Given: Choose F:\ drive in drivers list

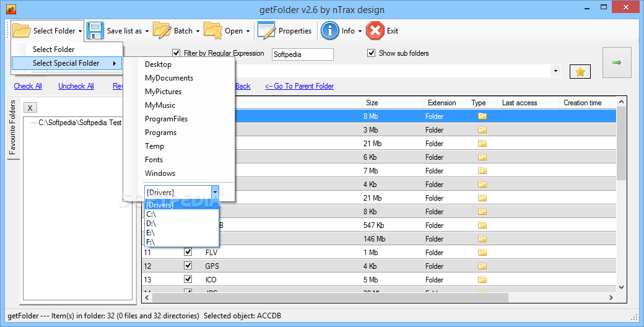Looking at the screenshot, I should click(x=182, y=242).
